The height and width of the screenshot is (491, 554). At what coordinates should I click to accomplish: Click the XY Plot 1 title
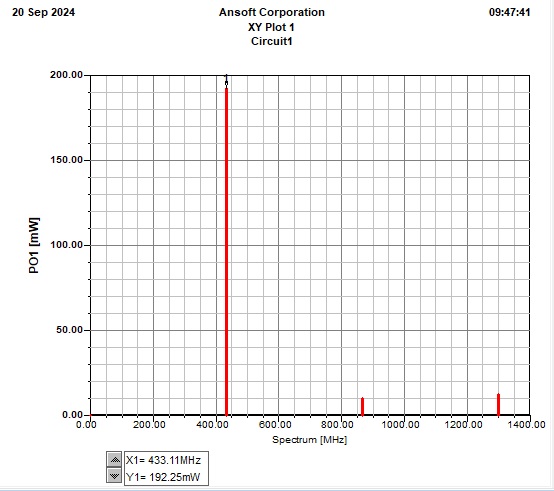pos(271,27)
